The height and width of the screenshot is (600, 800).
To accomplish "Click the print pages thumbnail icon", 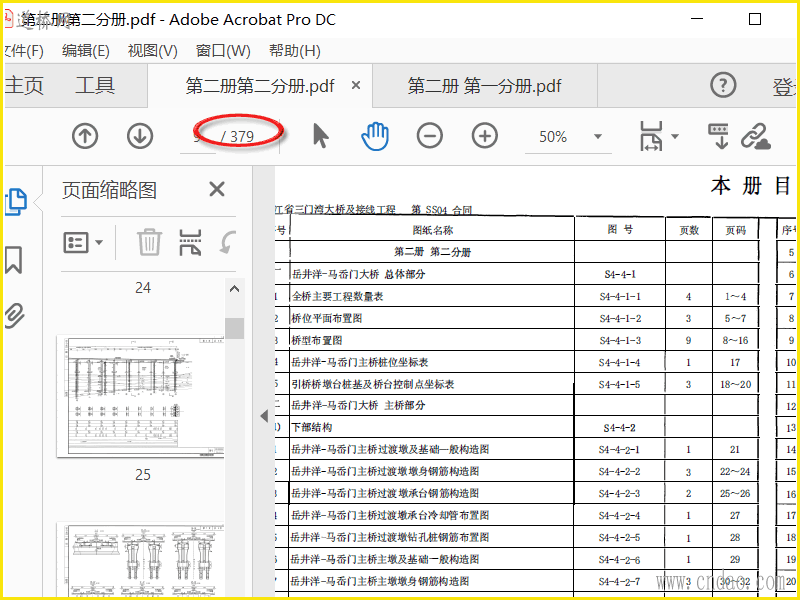I will pos(190,242).
